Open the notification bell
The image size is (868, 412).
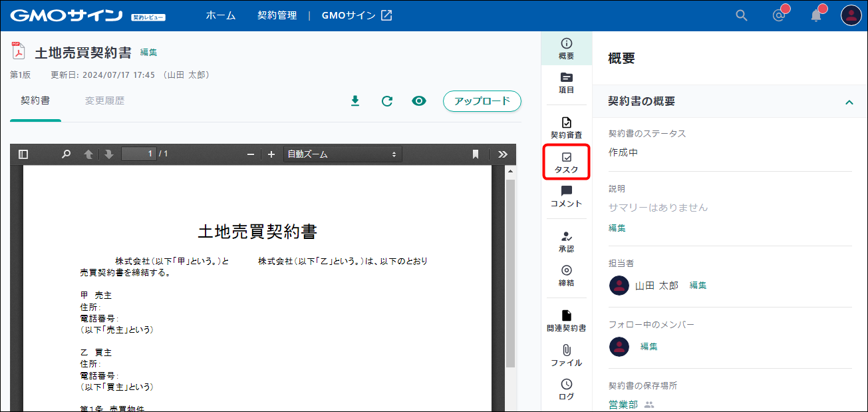816,15
